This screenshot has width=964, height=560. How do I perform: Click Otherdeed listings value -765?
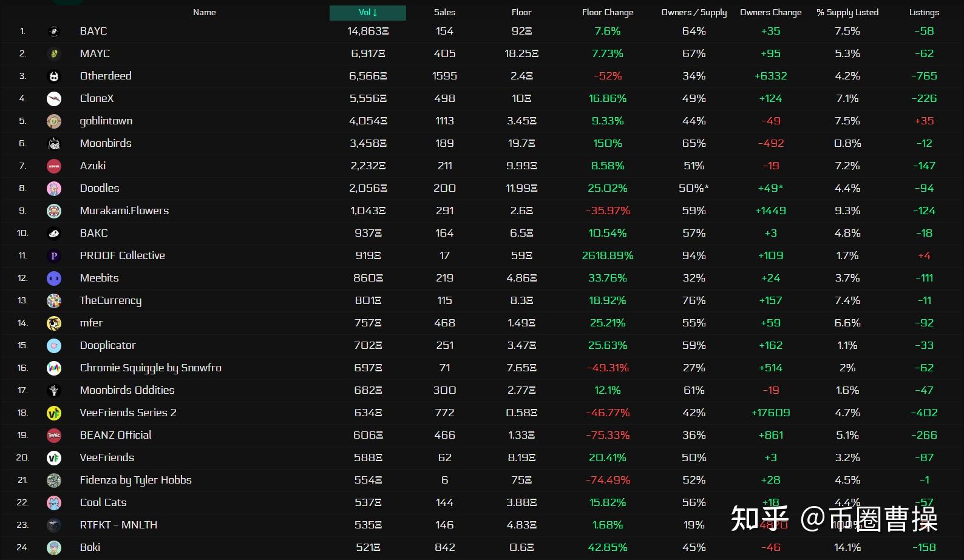(x=924, y=76)
